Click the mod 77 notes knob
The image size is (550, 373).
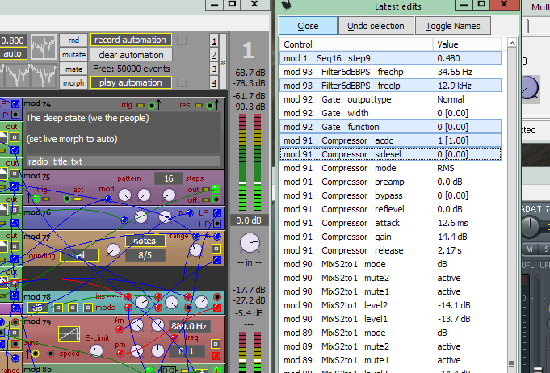click(x=113, y=250)
